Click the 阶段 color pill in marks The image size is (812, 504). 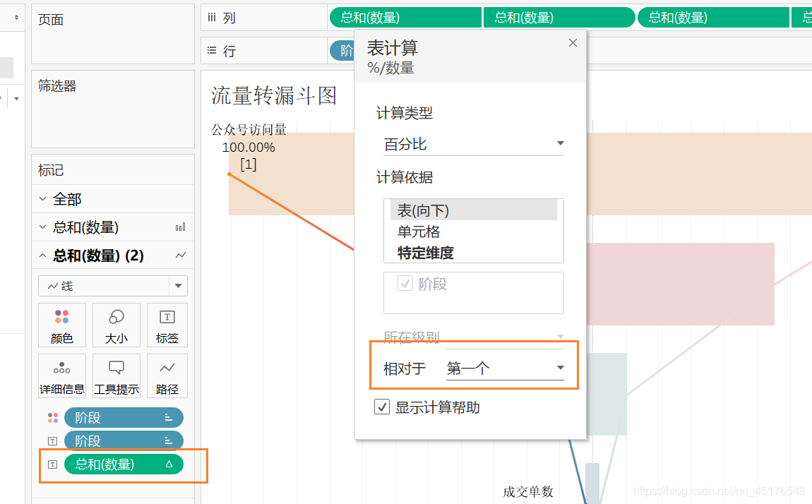[x=124, y=418]
